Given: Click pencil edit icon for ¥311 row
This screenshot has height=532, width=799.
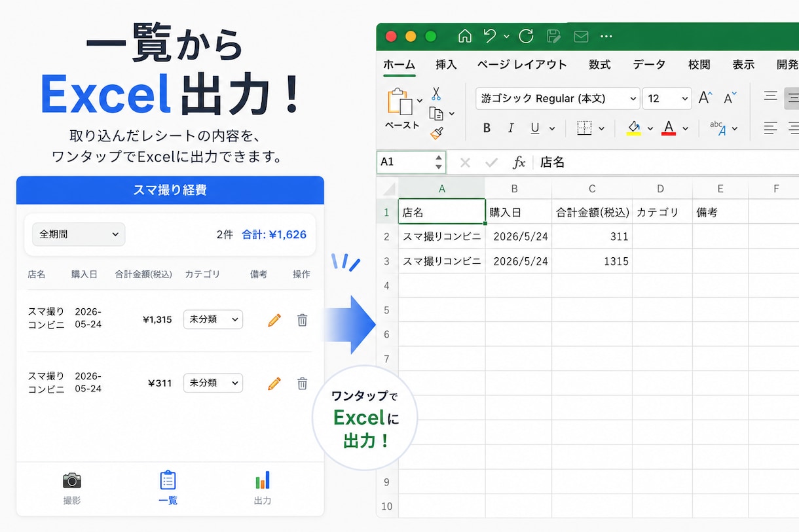Looking at the screenshot, I should [274, 383].
